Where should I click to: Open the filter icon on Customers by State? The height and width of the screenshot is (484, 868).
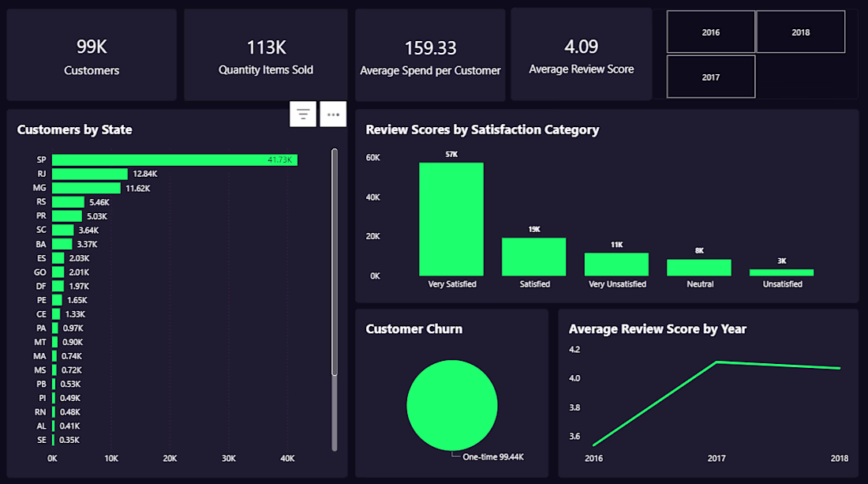point(303,114)
